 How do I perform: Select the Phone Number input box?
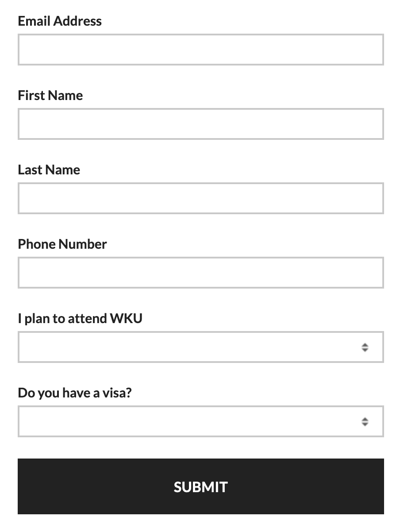click(200, 273)
